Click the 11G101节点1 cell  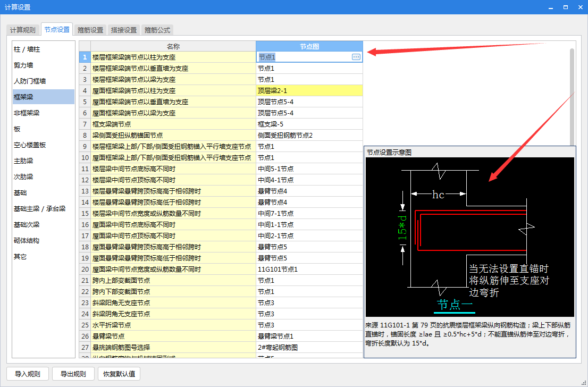point(309,269)
